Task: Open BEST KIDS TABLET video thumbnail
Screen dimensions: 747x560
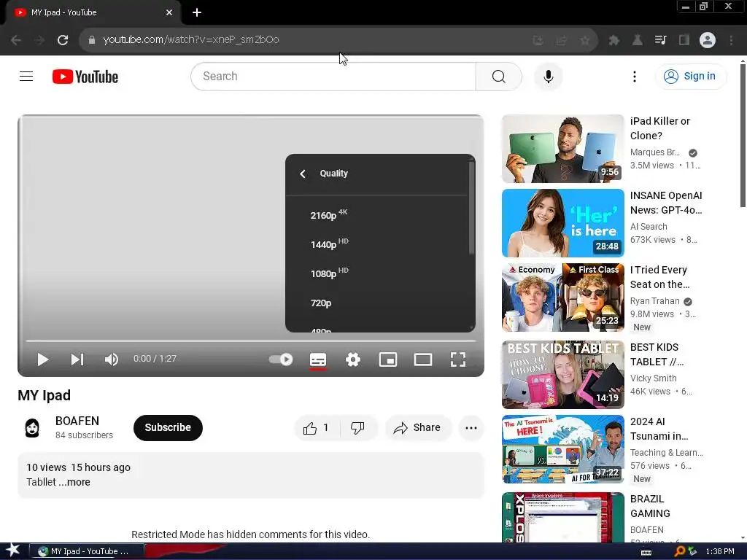Action: coord(562,374)
